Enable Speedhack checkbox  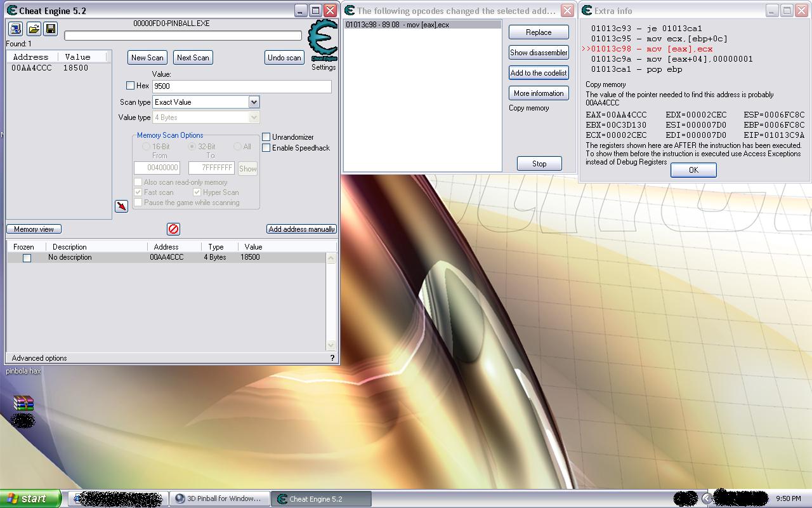[266, 148]
